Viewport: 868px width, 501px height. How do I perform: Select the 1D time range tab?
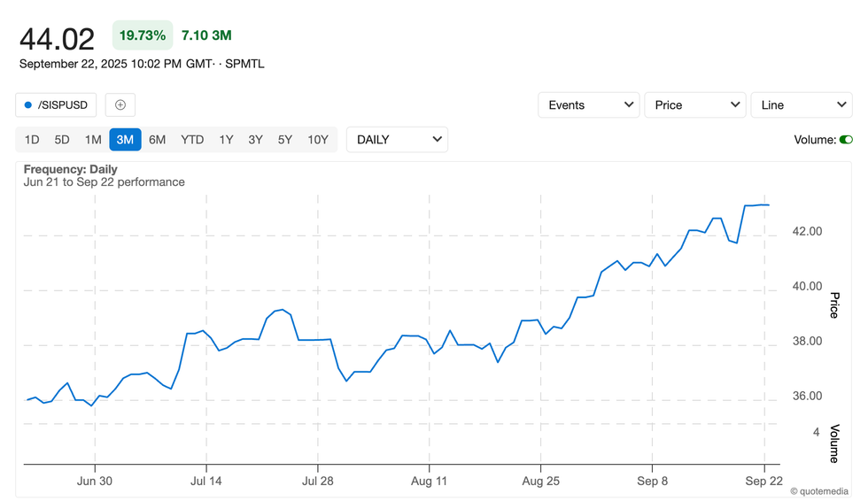point(32,140)
